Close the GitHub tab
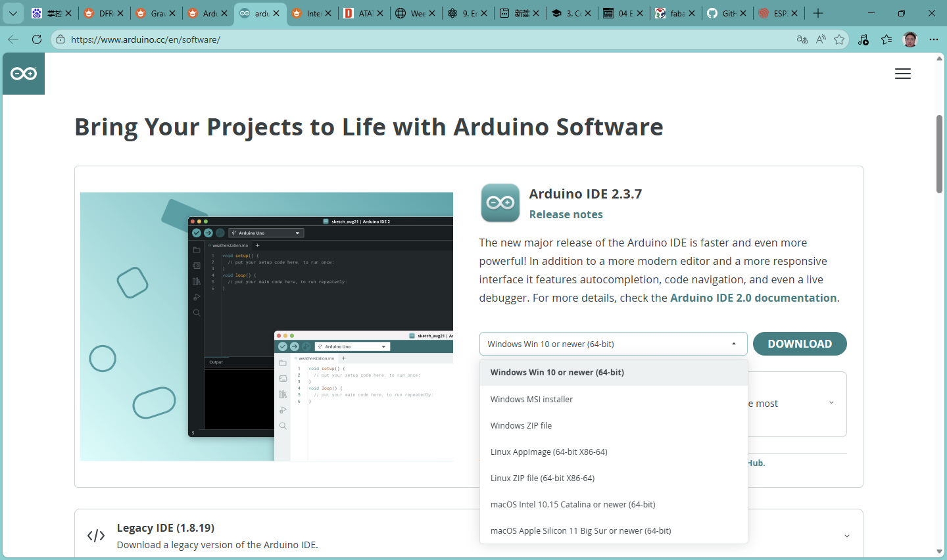The height and width of the screenshot is (560, 947). tap(743, 13)
